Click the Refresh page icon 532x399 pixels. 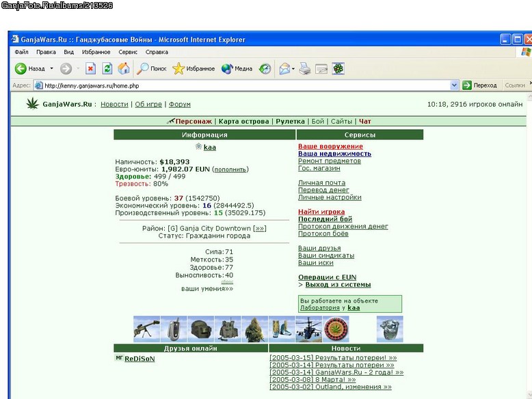[x=107, y=68]
